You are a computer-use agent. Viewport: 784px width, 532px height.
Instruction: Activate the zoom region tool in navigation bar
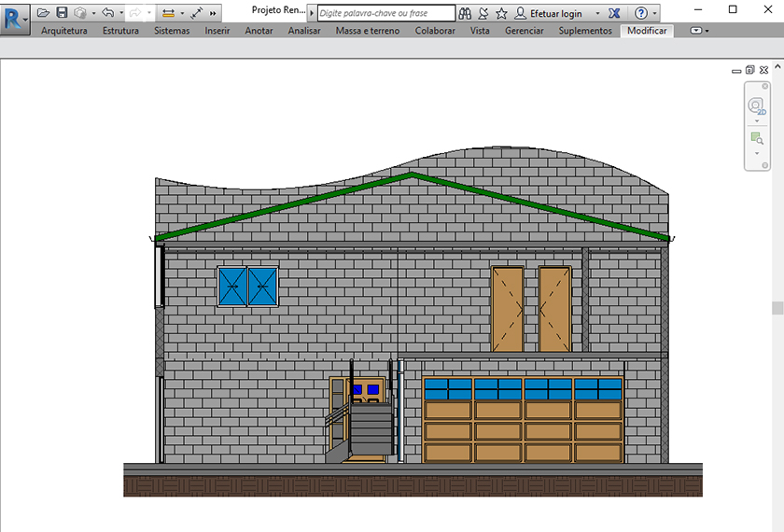tap(757, 138)
